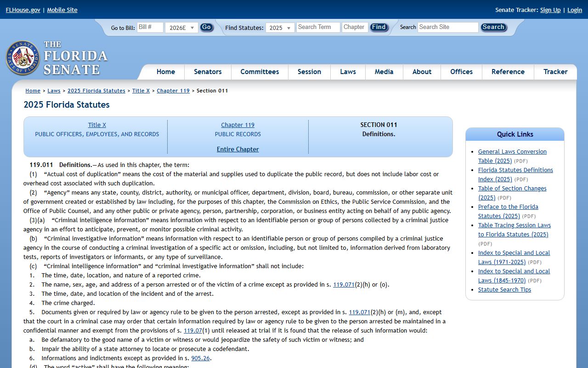Open the About navigation tab
588x368 pixels.
422,72
